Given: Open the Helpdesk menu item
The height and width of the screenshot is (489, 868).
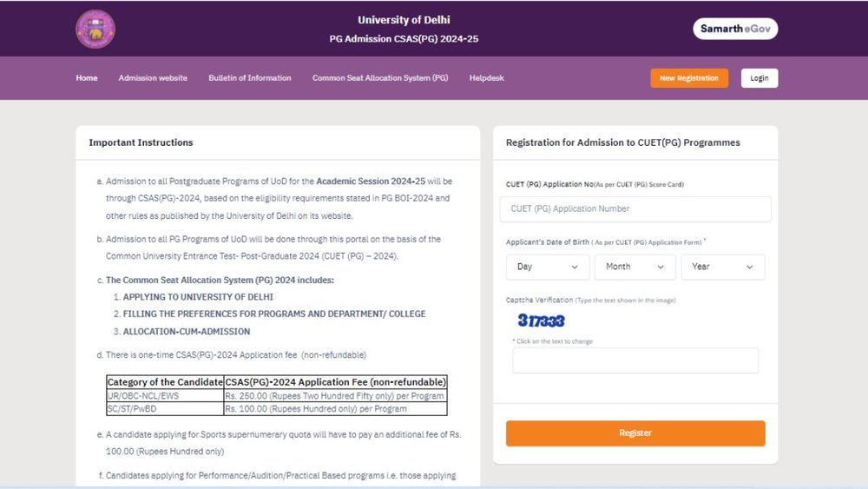Looking at the screenshot, I should pyautogui.click(x=487, y=78).
